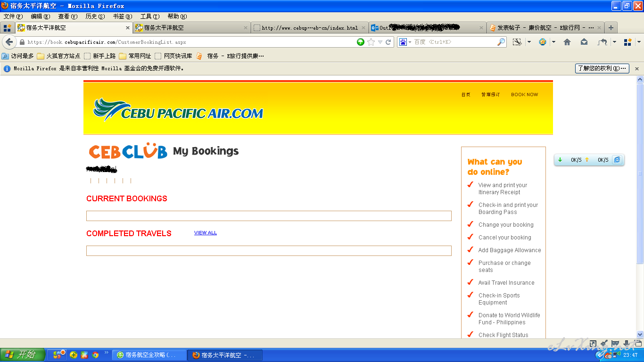Click green plus quick launch icon
This screenshot has width=644, height=362.
tap(74, 355)
